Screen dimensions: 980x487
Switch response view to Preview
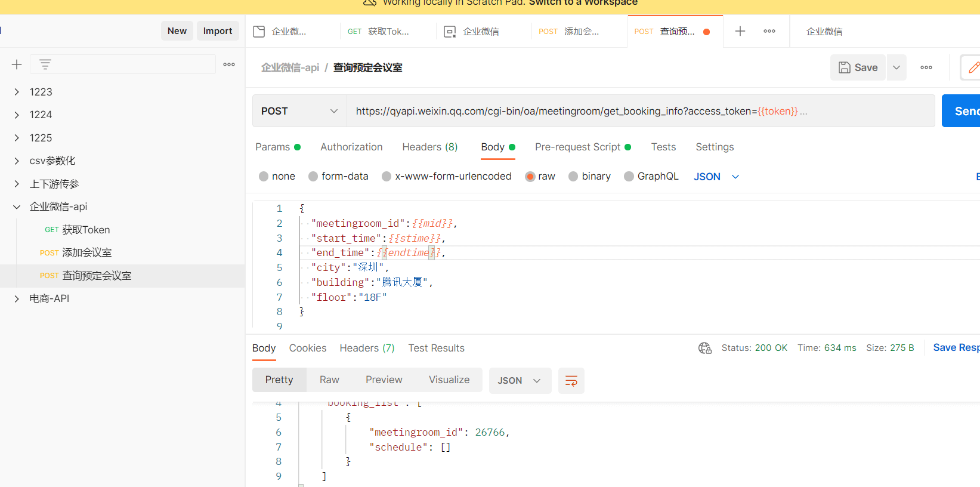(384, 380)
